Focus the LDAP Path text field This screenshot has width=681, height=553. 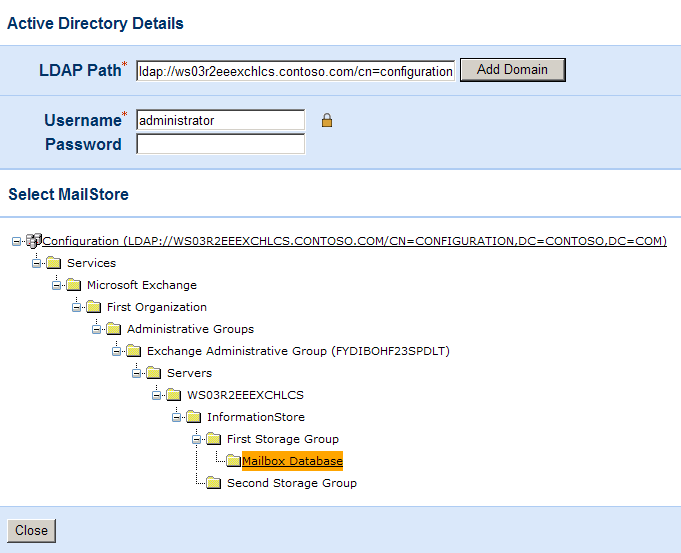[295, 71]
